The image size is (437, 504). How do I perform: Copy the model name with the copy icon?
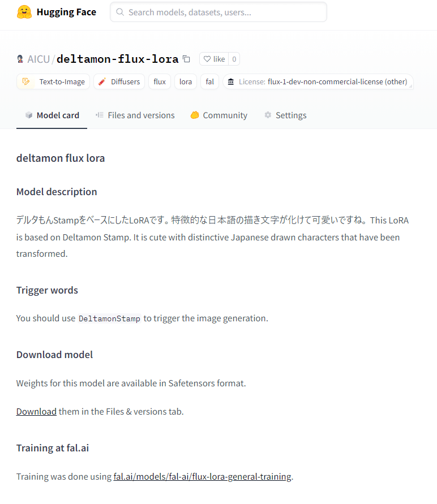coord(186,59)
